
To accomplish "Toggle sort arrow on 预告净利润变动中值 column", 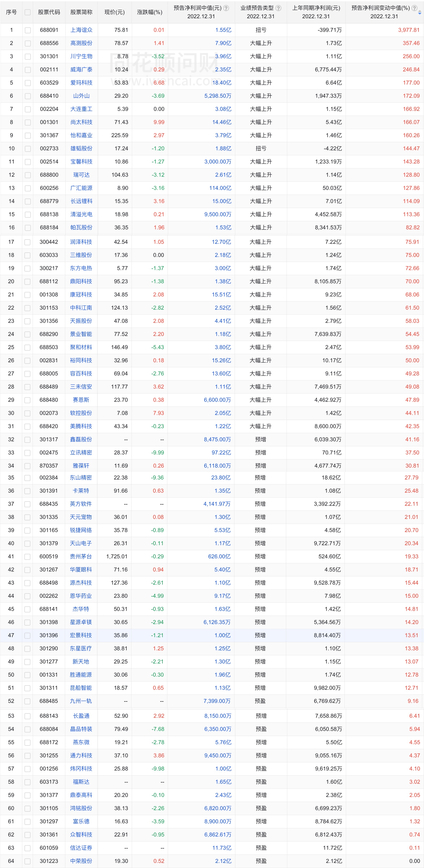I will tap(420, 13).
